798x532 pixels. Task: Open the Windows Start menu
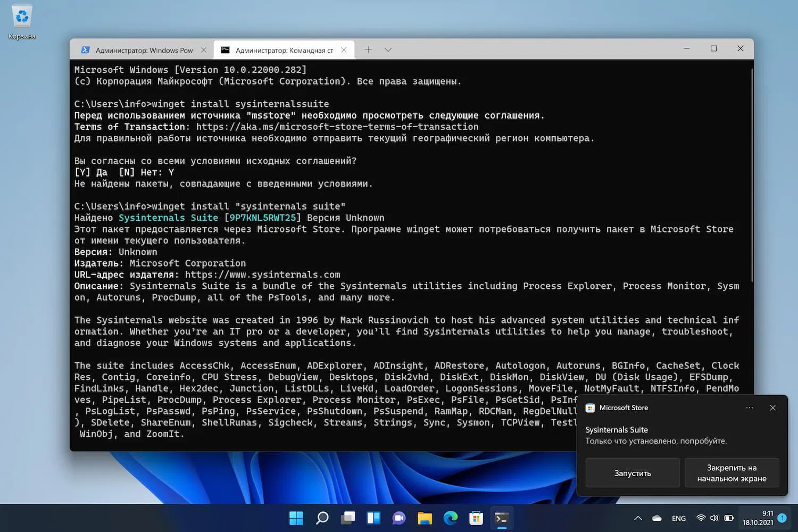(296, 518)
